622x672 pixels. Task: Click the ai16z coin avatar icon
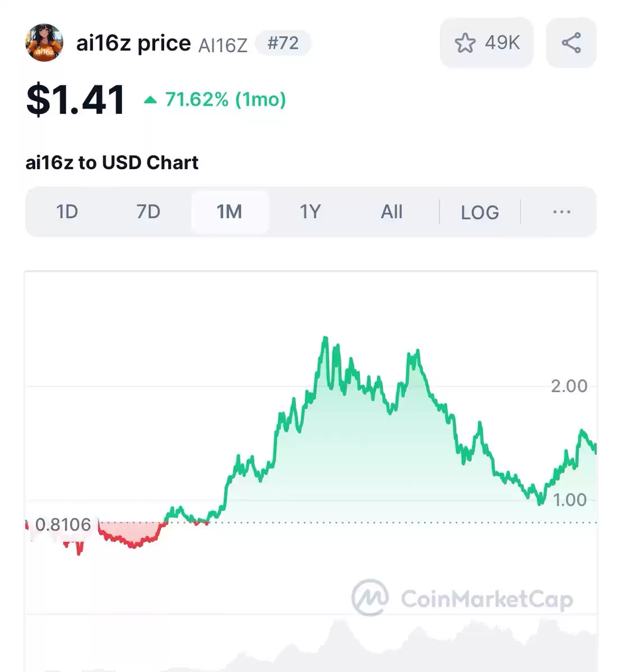[x=44, y=43]
